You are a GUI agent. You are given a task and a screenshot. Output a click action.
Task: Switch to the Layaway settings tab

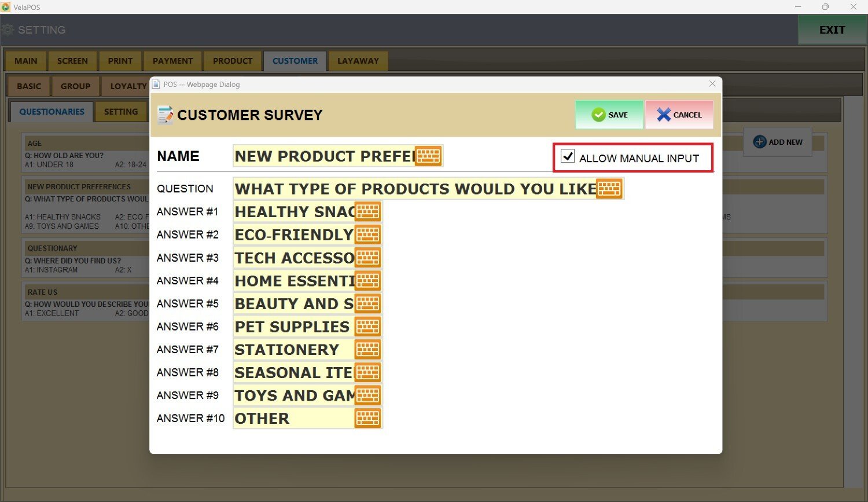(358, 61)
